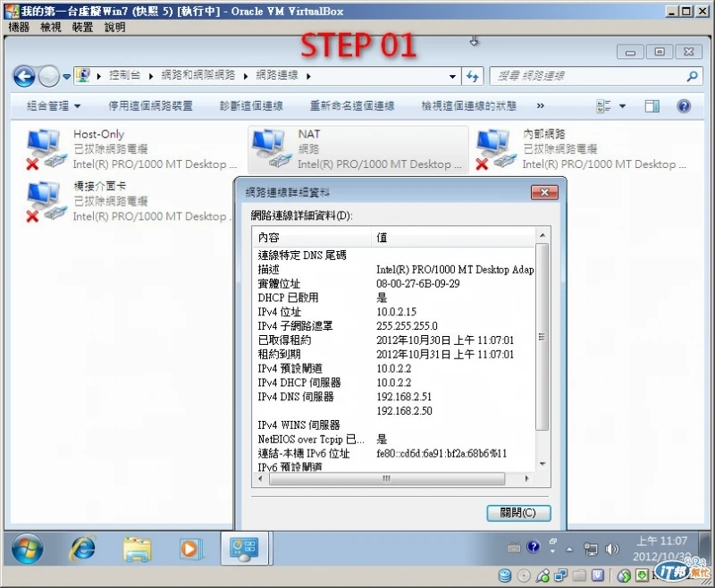Click the help question mark icon
The image size is (715, 588).
tap(684, 106)
